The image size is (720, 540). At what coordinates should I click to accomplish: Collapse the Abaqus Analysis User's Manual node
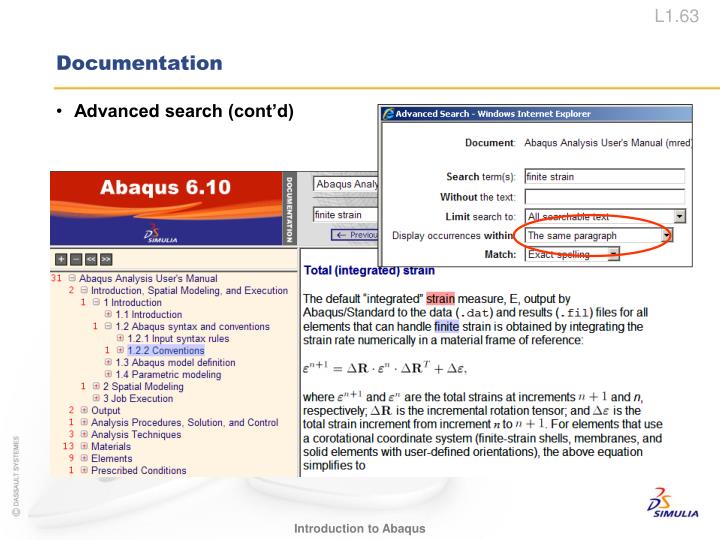(72, 278)
